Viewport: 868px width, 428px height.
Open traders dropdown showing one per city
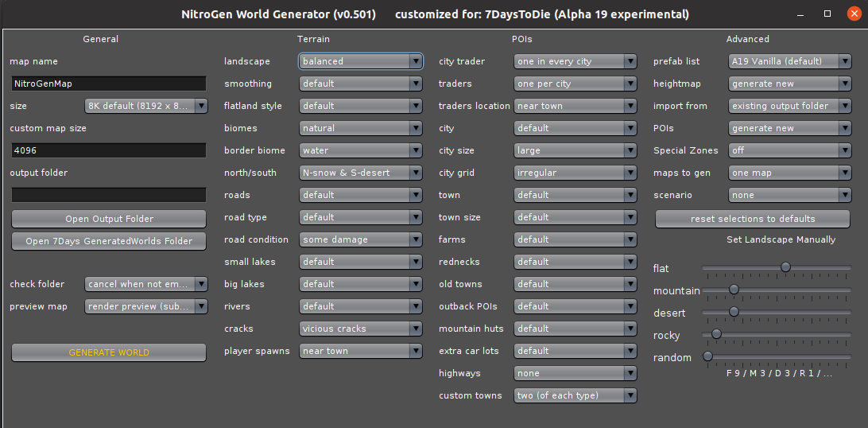575,84
